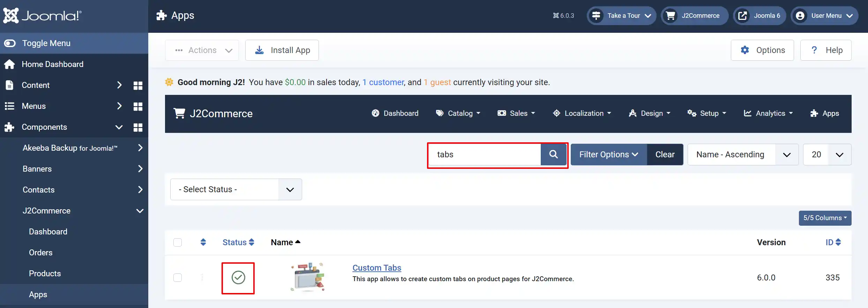The height and width of the screenshot is (308, 868).
Task: Open the Custom Tabs app link
Action: coord(377,268)
